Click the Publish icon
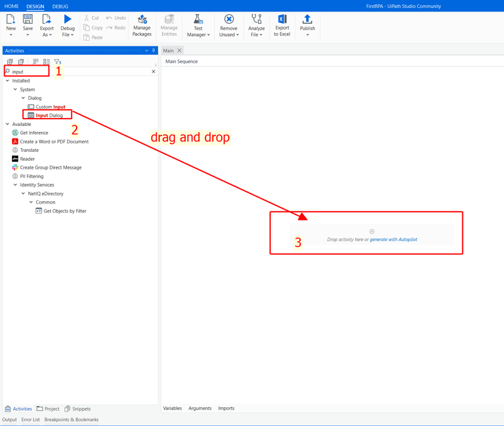The image size is (504, 426). pyautogui.click(x=307, y=19)
